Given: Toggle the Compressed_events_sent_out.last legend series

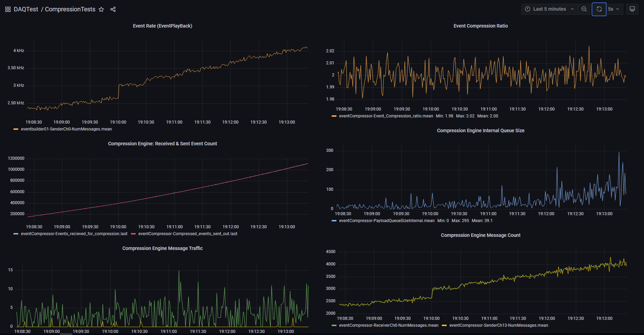Looking at the screenshot, I should pos(188,234).
